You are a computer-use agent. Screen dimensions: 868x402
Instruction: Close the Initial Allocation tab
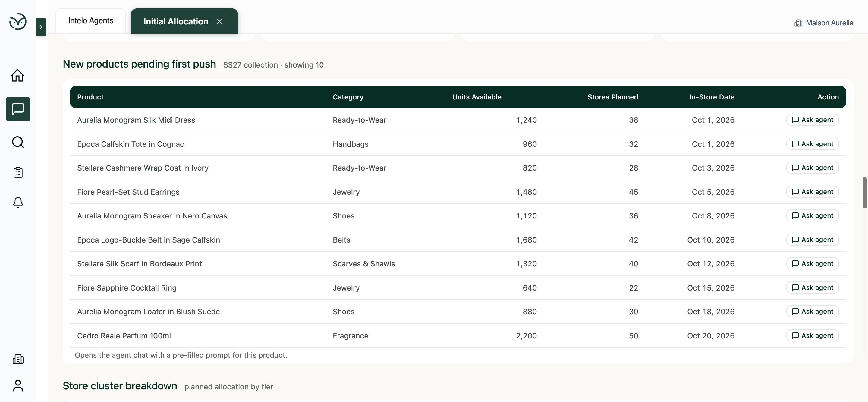219,22
